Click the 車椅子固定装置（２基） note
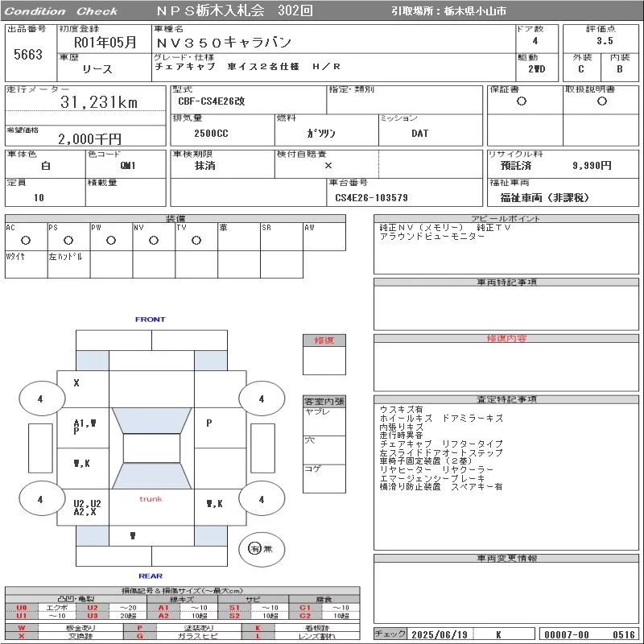Screen dimensions: 644x644 [x=427, y=460]
